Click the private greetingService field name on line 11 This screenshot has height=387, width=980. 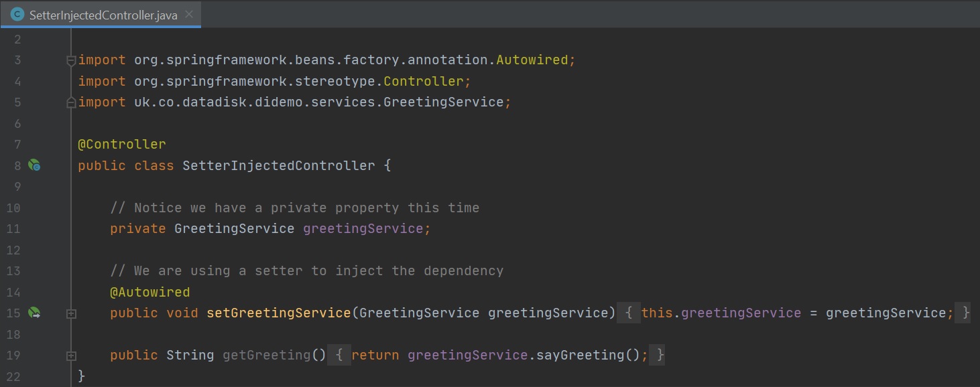363,229
